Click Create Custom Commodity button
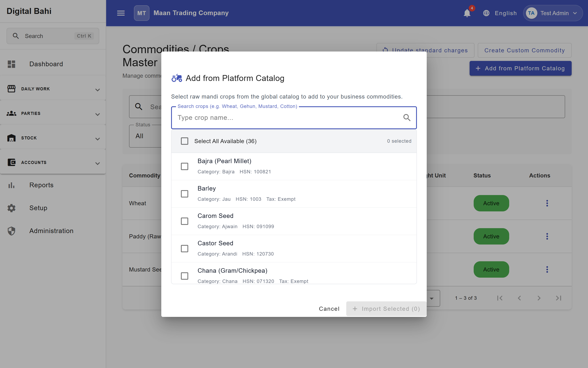588x368 pixels. point(524,50)
